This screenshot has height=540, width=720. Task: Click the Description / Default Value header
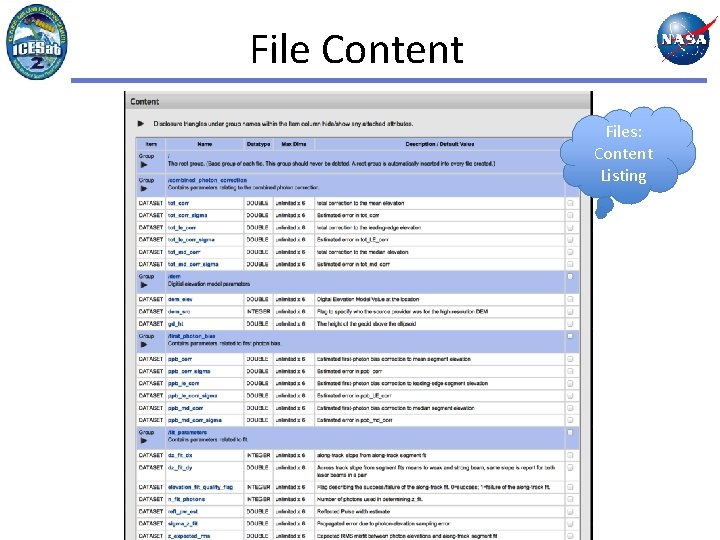click(440, 144)
